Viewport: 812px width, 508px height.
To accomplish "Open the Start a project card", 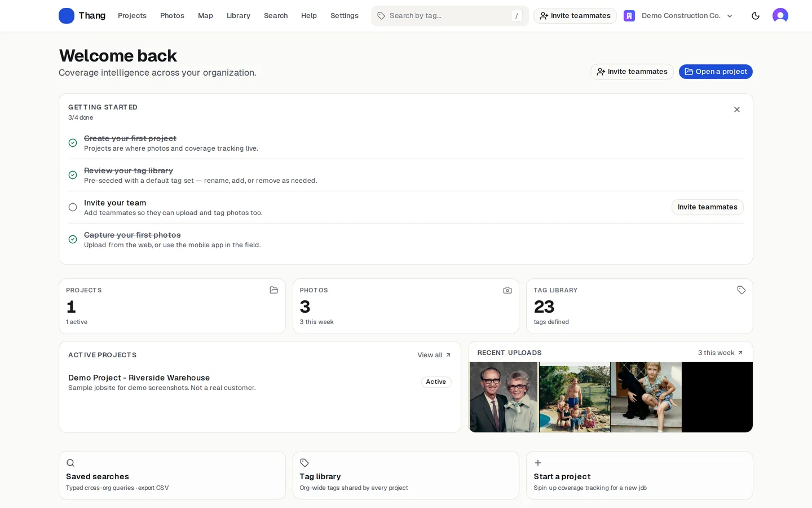I will pyautogui.click(x=639, y=475).
